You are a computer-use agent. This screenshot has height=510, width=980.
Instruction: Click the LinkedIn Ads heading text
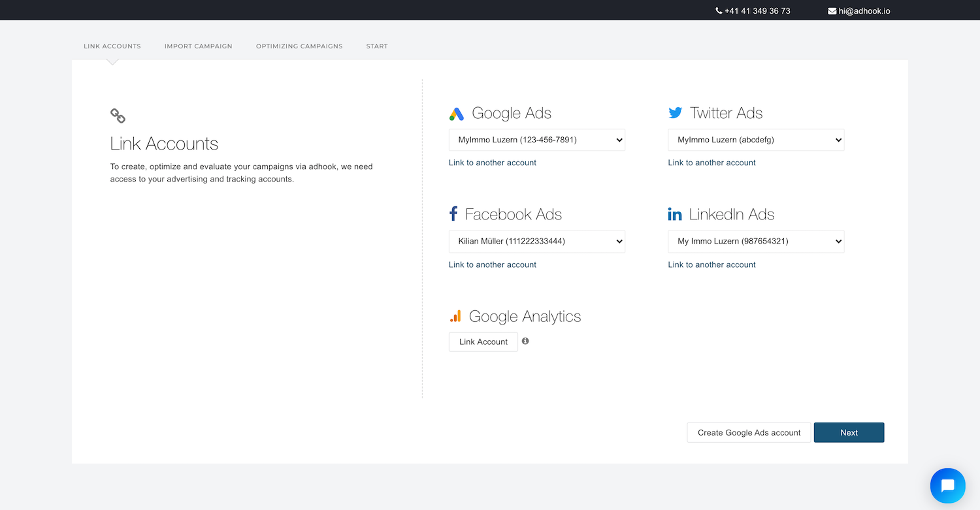(x=732, y=214)
